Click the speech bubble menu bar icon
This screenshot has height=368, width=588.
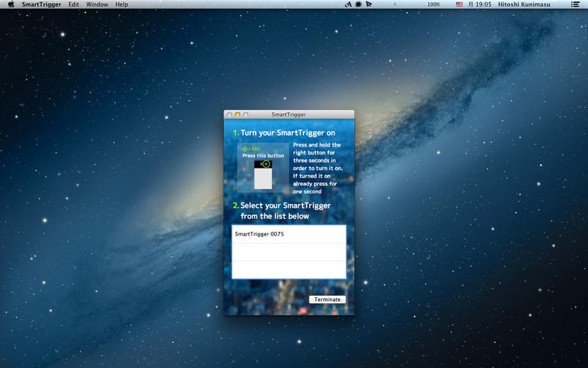point(359,4)
